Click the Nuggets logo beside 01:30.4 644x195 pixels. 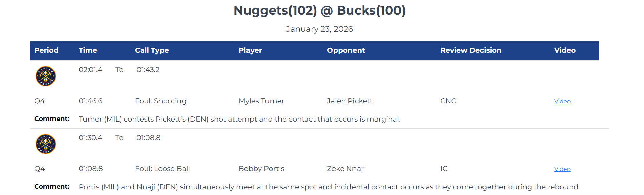(46, 144)
